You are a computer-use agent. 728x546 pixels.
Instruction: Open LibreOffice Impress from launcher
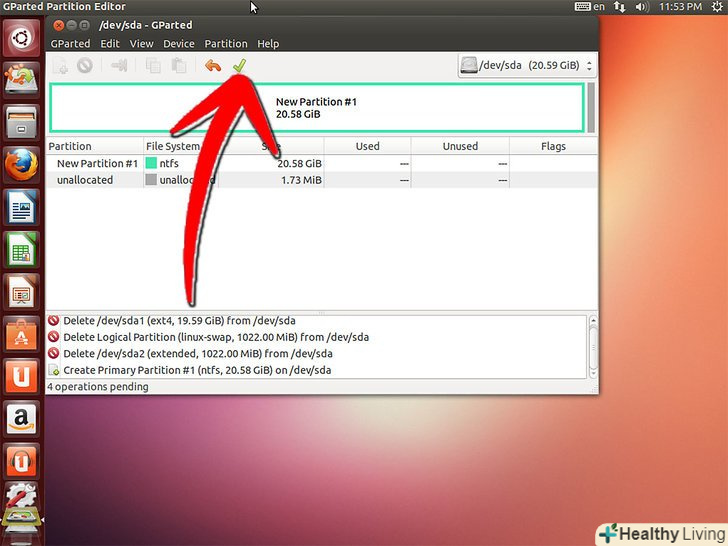click(x=21, y=292)
